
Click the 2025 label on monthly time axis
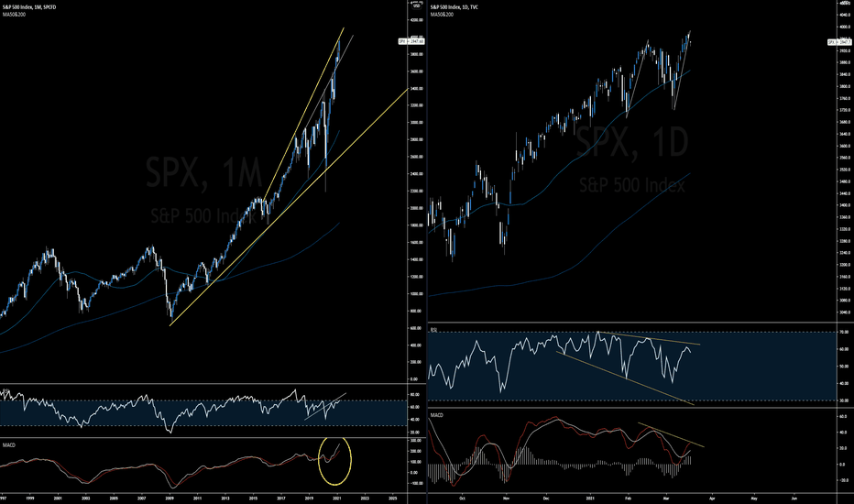pyautogui.click(x=392, y=498)
